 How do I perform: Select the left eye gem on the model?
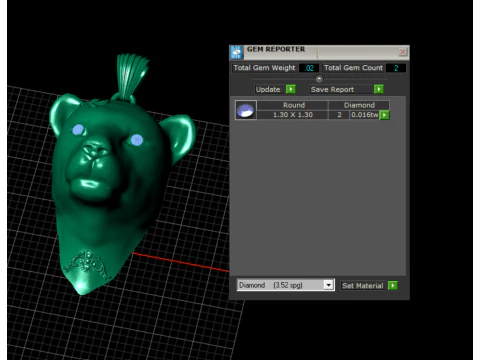tap(78, 130)
